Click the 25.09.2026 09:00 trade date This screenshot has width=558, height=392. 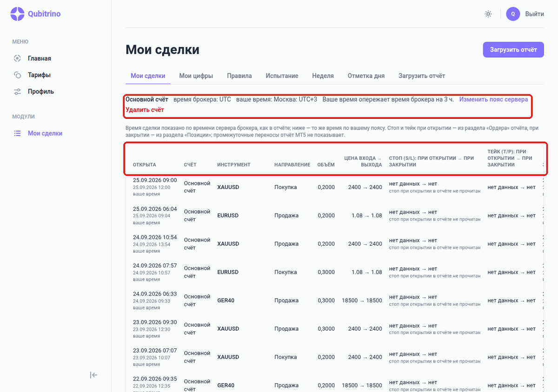[x=155, y=180]
